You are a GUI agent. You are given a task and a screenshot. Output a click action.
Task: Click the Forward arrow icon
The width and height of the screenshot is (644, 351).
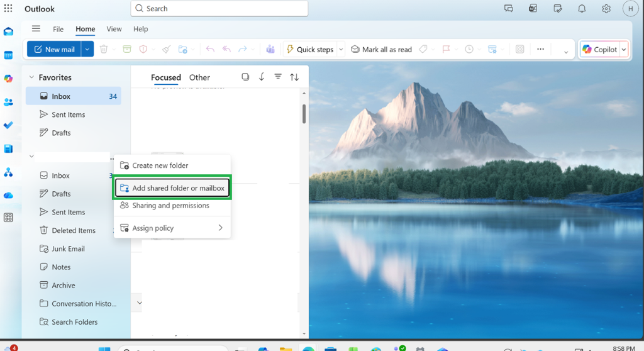click(x=243, y=49)
